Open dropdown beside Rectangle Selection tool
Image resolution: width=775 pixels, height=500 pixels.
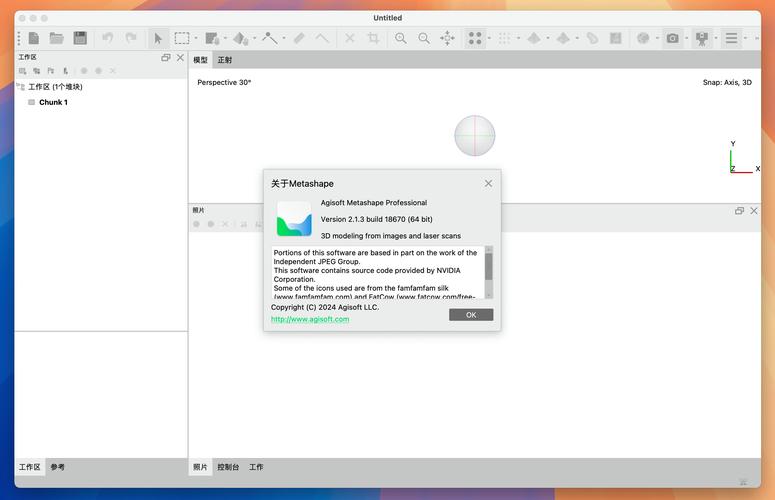tap(196, 38)
